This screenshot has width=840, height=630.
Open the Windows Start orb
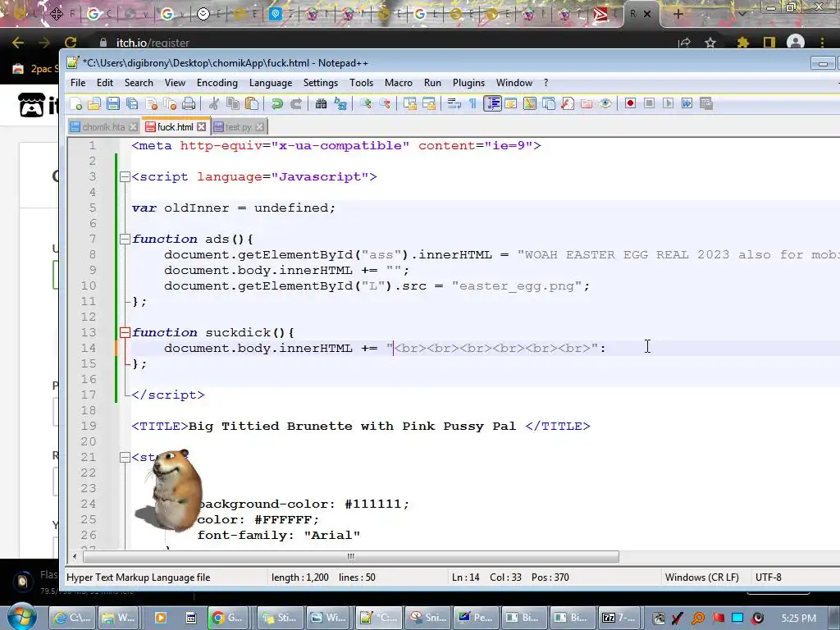pyautogui.click(x=21, y=617)
